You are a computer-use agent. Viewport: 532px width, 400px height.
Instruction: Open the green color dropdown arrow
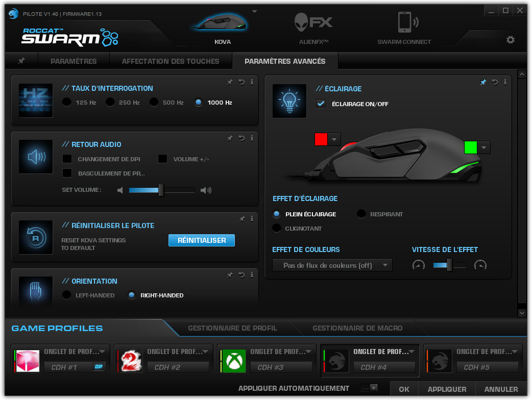(x=484, y=147)
